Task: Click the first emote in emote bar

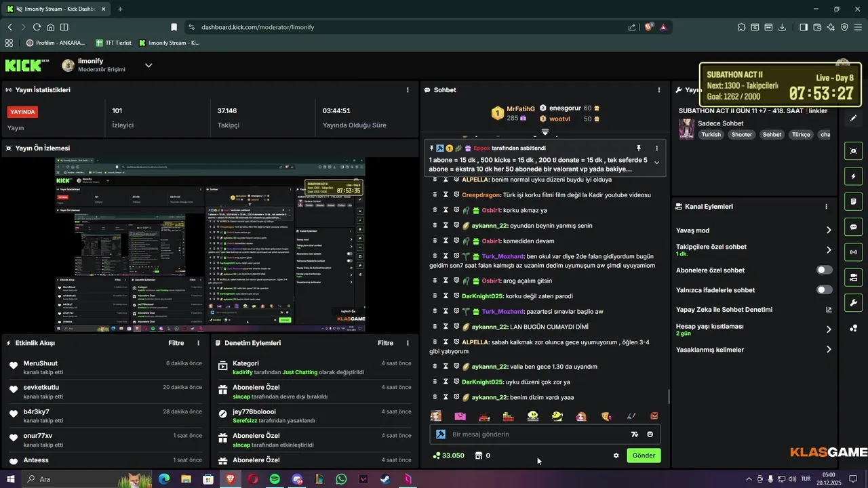Action: coord(435,416)
